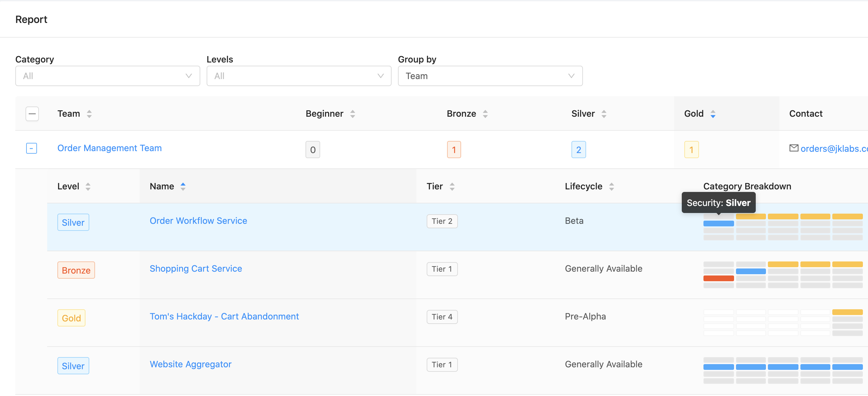The image size is (868, 396).
Task: Click the Silver tag for Website Aggregator
Action: pos(73,366)
